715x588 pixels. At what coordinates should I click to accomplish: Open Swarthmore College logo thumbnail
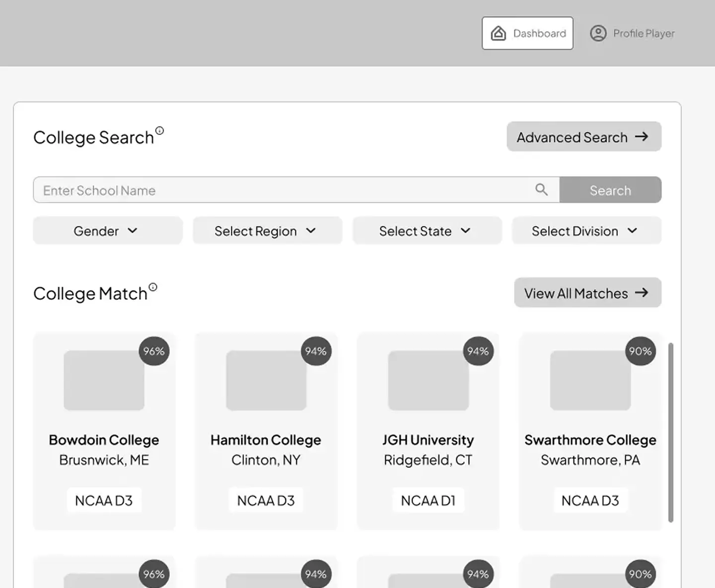click(590, 381)
